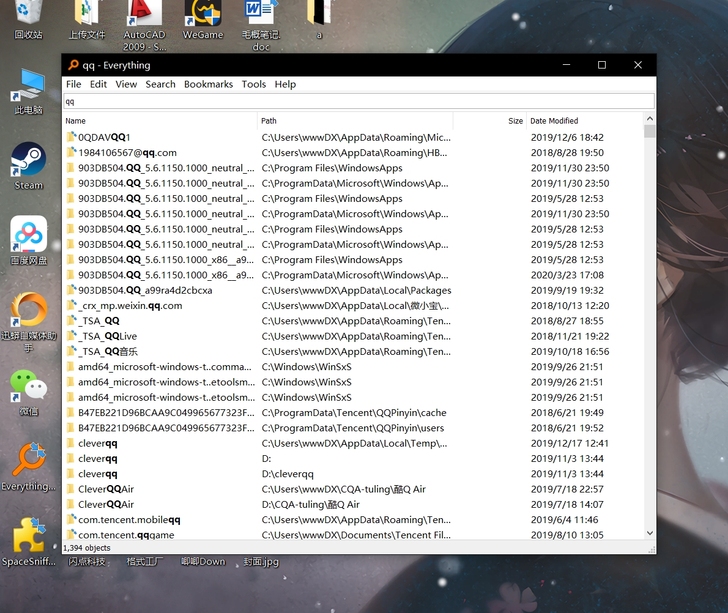Open the orange swirl media assistant desktop icon
The height and width of the screenshot is (613, 728).
pyautogui.click(x=28, y=320)
